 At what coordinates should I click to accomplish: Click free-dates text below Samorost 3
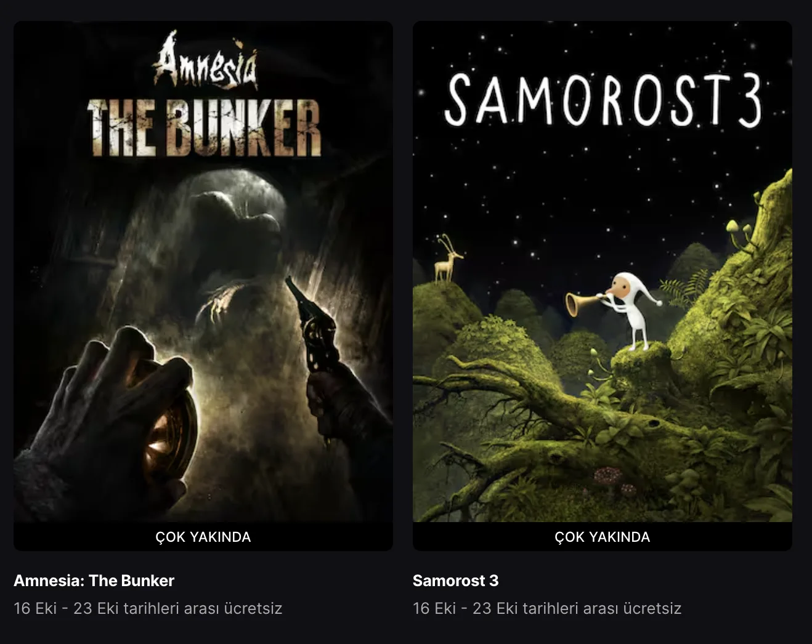(547, 608)
